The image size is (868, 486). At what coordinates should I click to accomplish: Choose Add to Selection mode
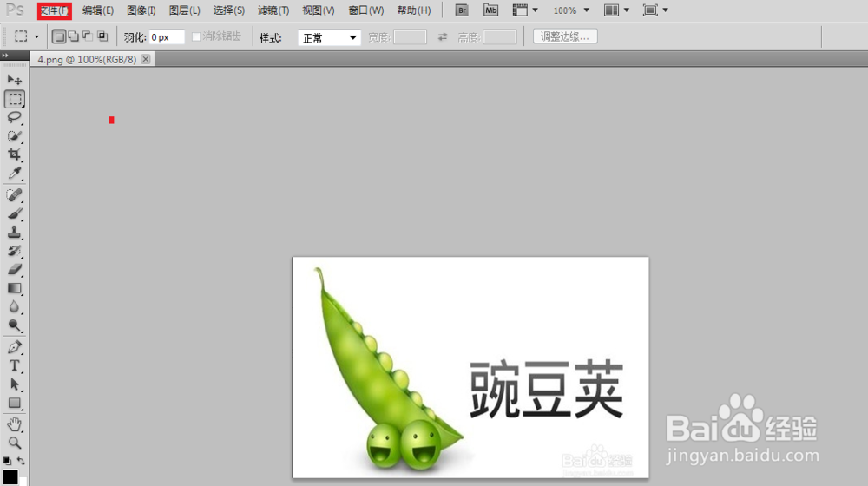coord(73,36)
